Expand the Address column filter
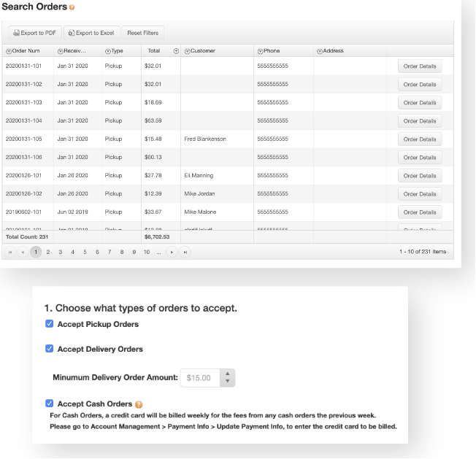476x459 pixels. click(319, 51)
